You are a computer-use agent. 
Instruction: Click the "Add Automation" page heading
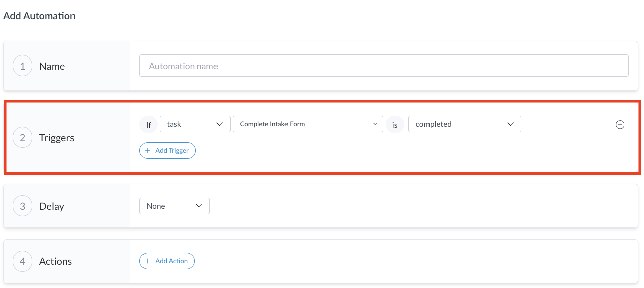pyautogui.click(x=39, y=16)
